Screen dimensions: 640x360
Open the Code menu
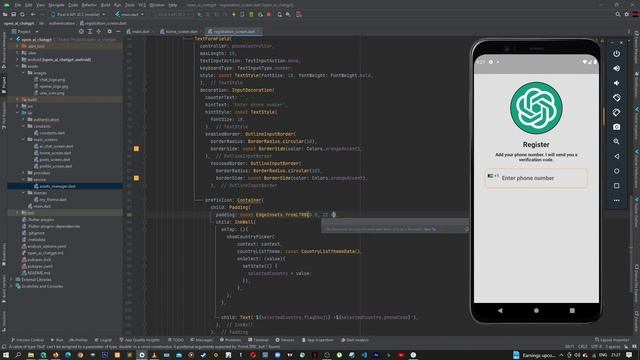pos(73,5)
